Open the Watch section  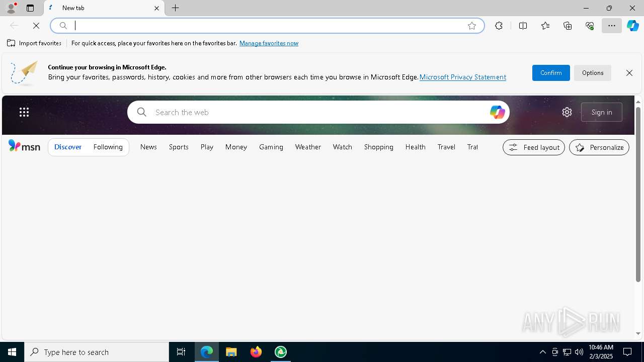343,147
